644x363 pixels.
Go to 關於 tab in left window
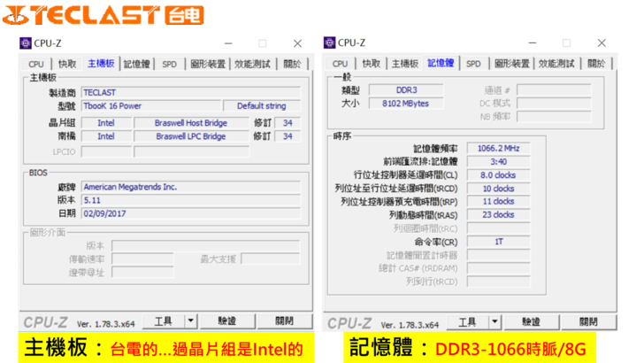(292, 64)
